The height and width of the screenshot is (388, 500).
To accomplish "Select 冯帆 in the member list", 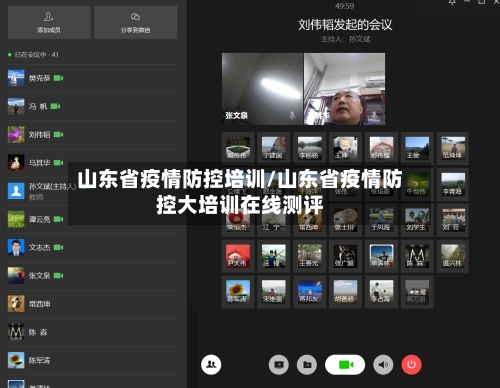I will (x=93, y=106).
